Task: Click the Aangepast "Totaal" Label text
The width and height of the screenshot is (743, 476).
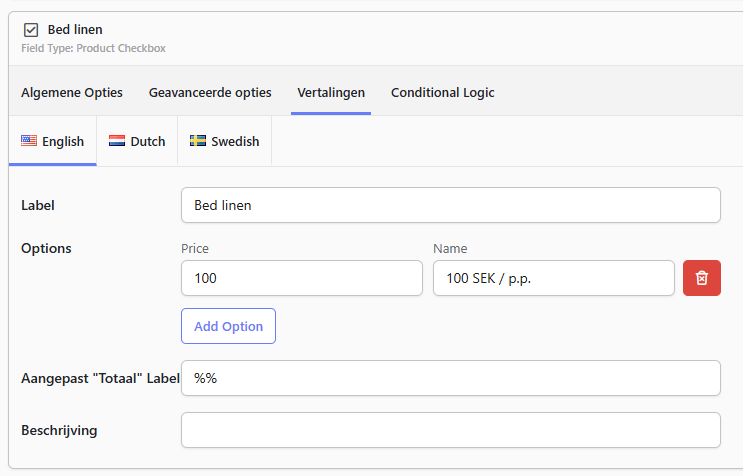Action: (x=100, y=378)
